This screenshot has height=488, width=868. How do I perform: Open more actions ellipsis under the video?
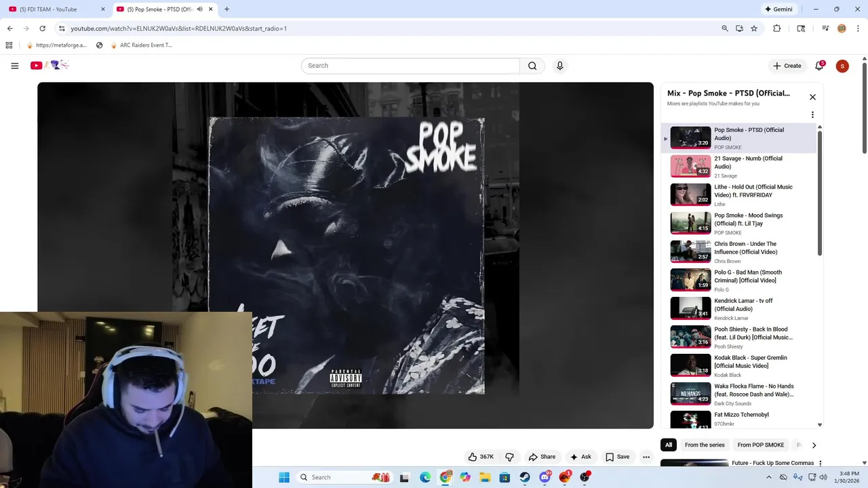pyautogui.click(x=646, y=457)
